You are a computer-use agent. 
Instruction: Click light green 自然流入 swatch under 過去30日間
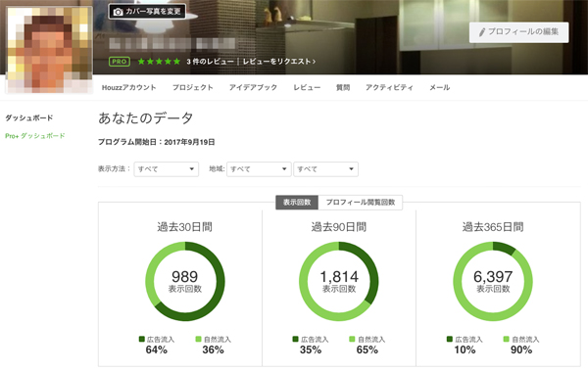click(x=198, y=339)
